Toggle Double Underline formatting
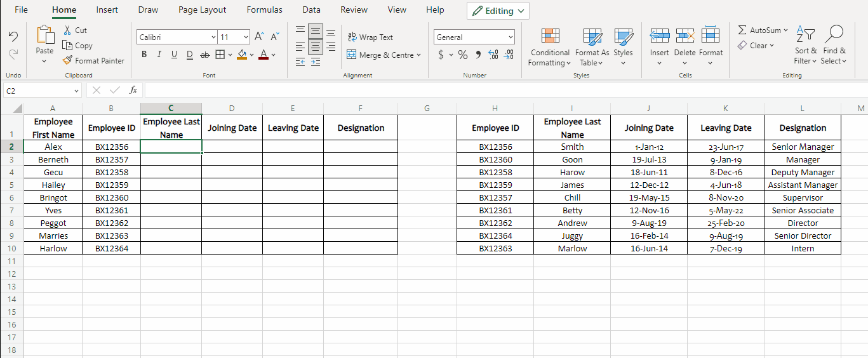868x358 pixels. click(189, 55)
